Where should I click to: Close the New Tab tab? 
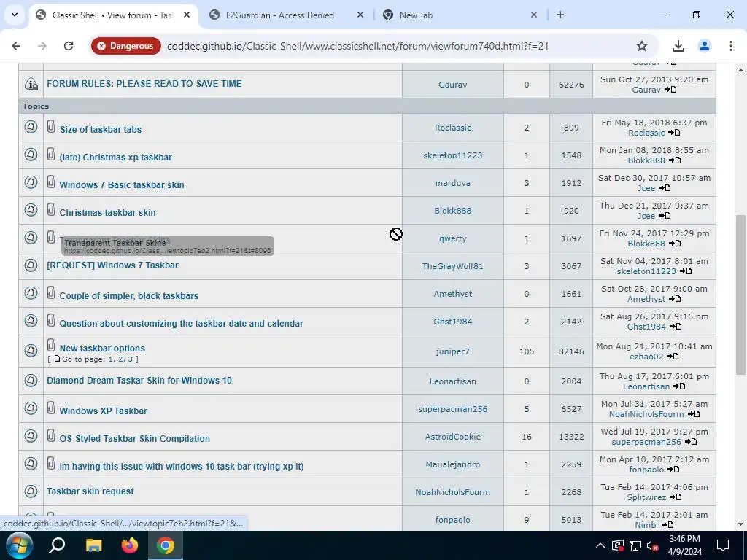533,15
